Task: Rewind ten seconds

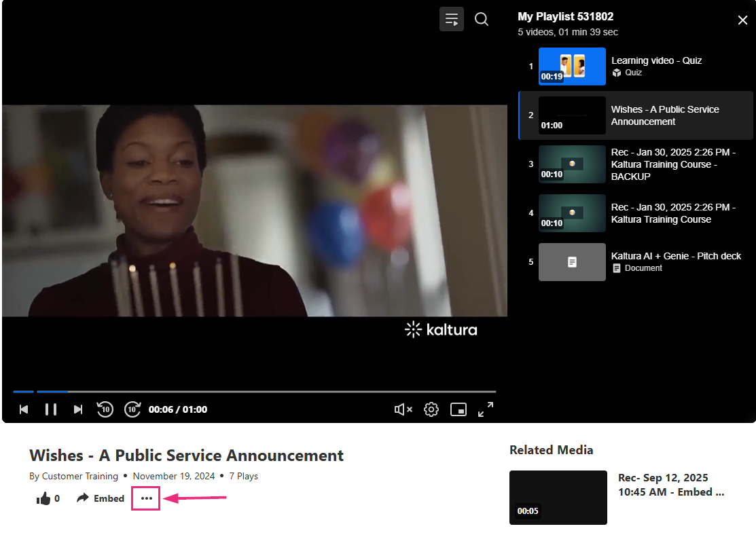Action: (105, 409)
